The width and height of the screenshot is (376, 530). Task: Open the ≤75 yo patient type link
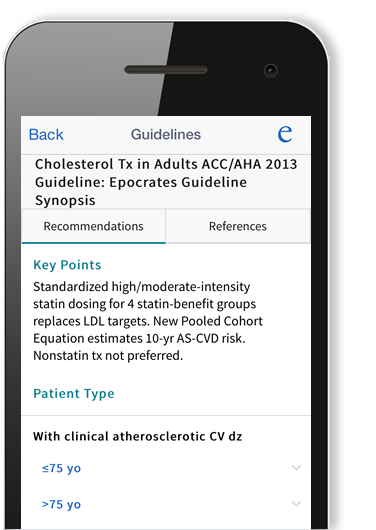[61, 468]
